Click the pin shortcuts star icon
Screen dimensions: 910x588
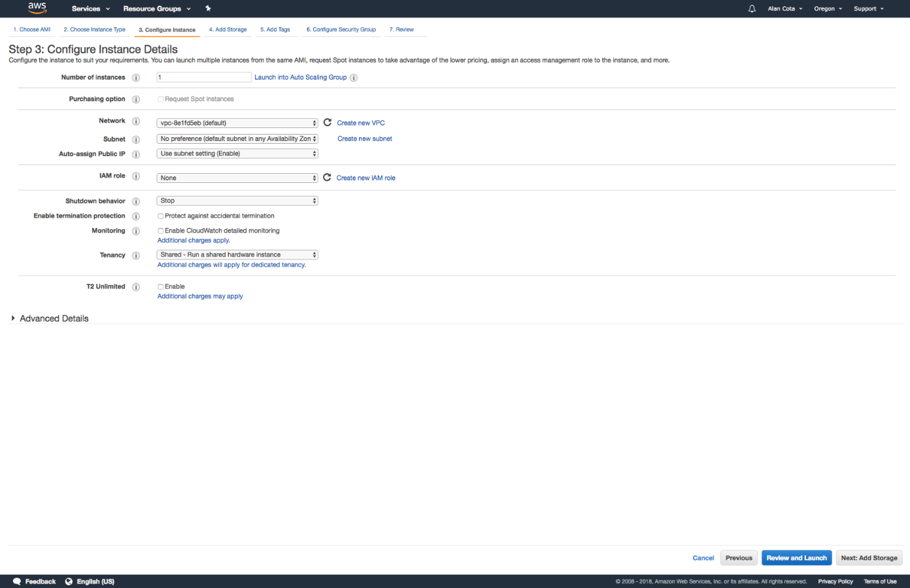208,8
